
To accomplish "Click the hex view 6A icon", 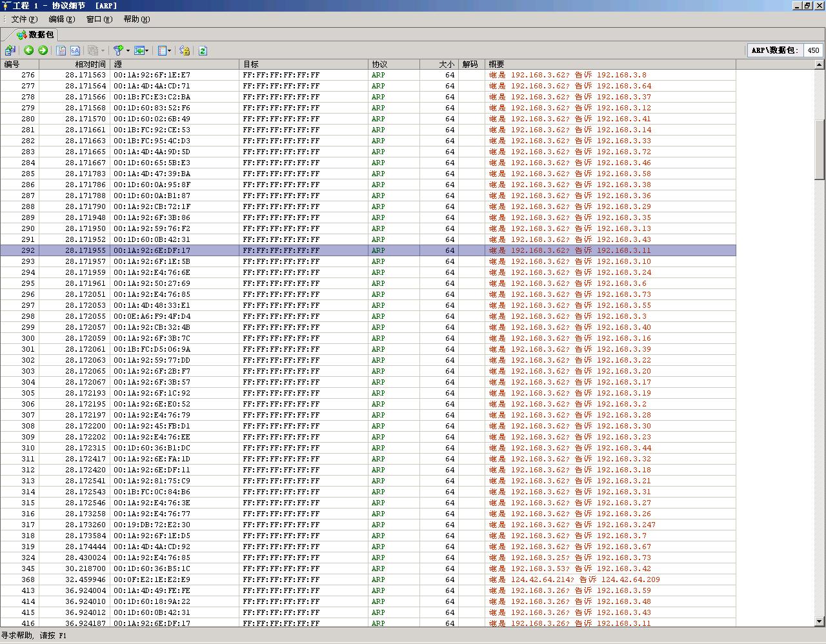I will (75, 50).
